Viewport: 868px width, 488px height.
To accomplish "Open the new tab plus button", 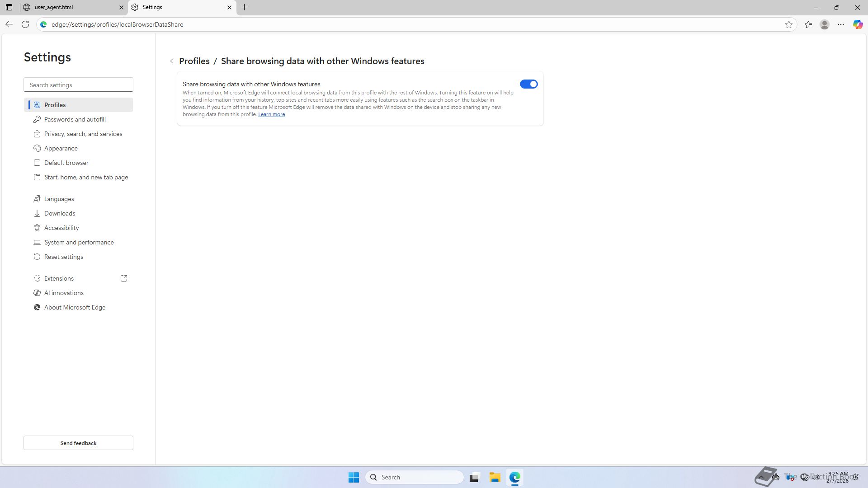I will coord(245,7).
